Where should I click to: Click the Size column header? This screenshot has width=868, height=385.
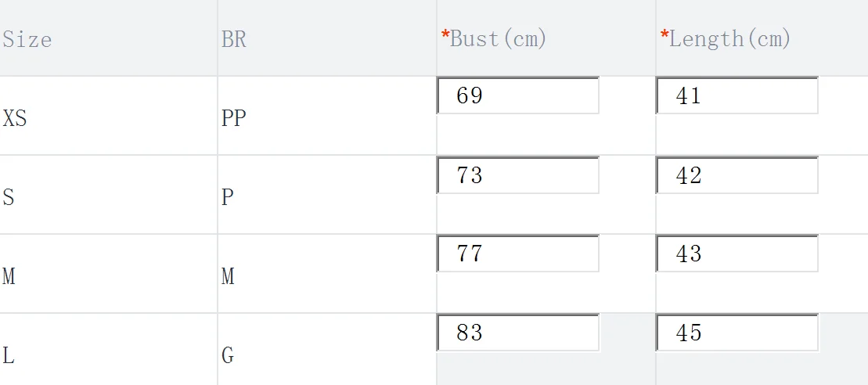[27, 39]
